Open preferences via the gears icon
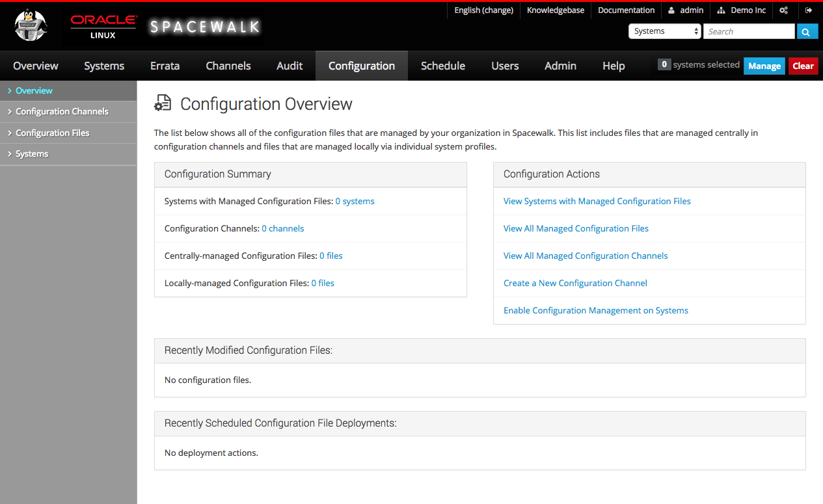 pos(783,10)
